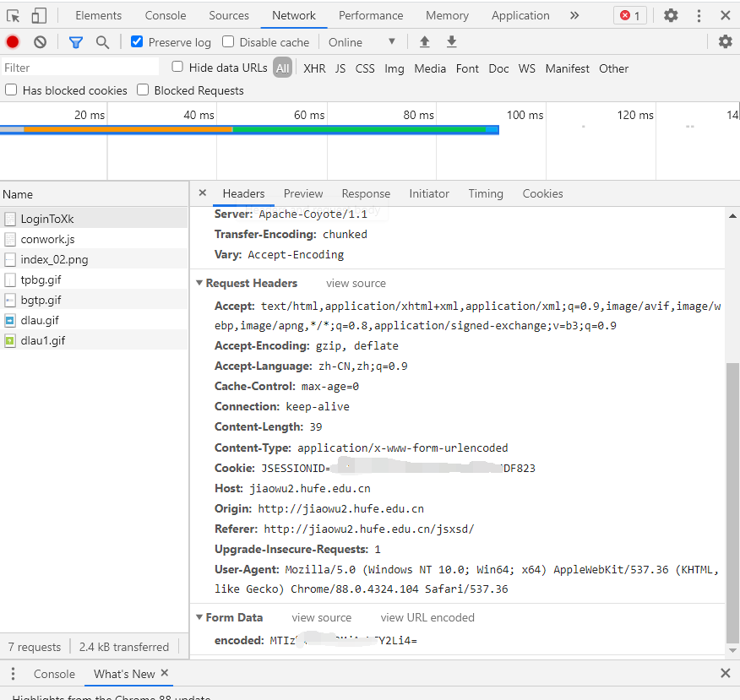The width and height of the screenshot is (740, 700).
Task: Open the Memory tab
Action: pyautogui.click(x=448, y=15)
